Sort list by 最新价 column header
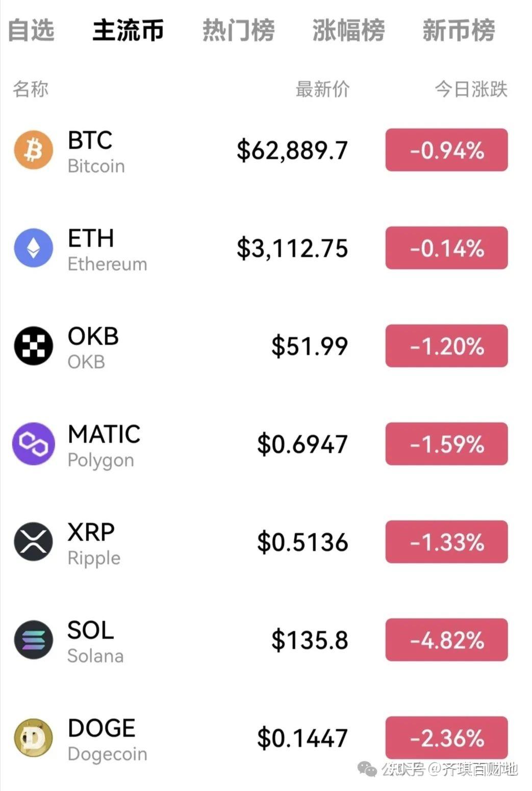The image size is (532, 791). [322, 89]
